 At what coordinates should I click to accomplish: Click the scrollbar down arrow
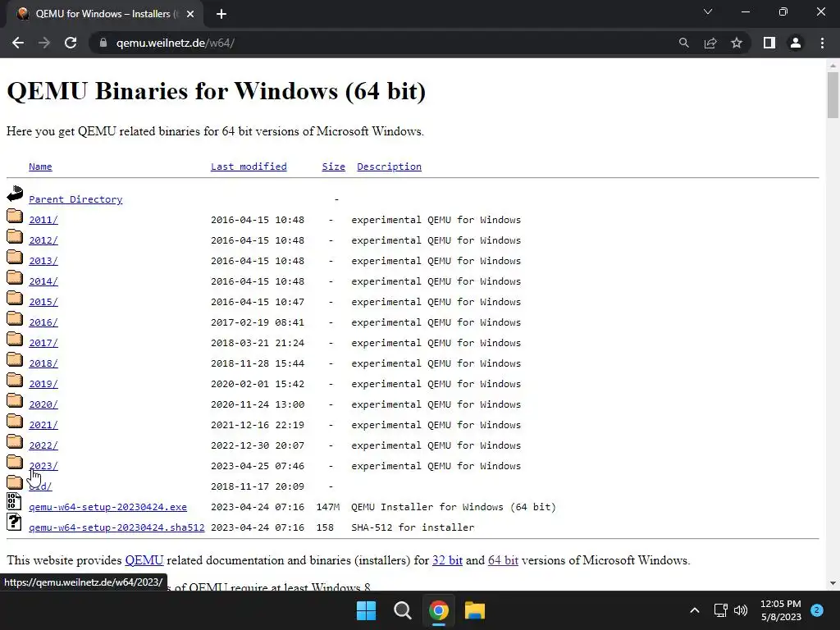(x=833, y=583)
